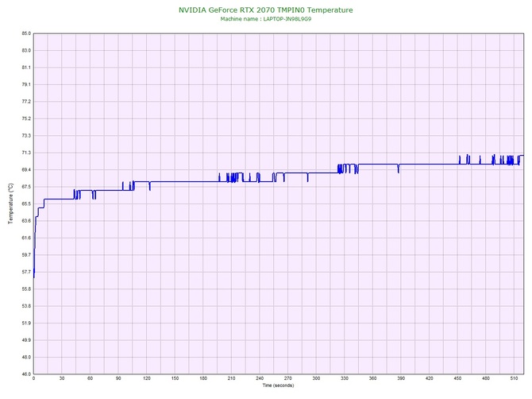Screen dimensions: 532x399
Task: Click the 90 seconds x-axis tick label
Action: tap(118, 378)
